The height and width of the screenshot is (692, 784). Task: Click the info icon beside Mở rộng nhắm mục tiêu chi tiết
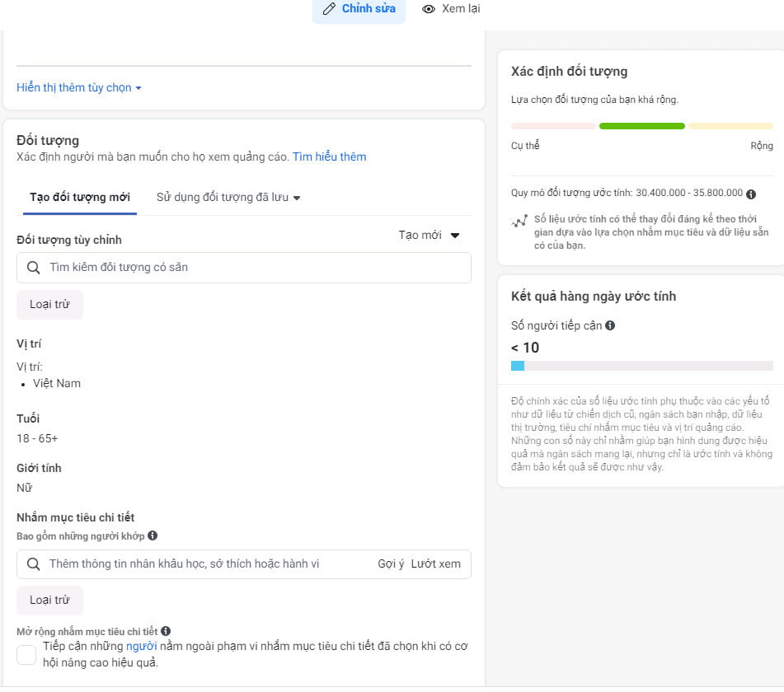(x=166, y=631)
